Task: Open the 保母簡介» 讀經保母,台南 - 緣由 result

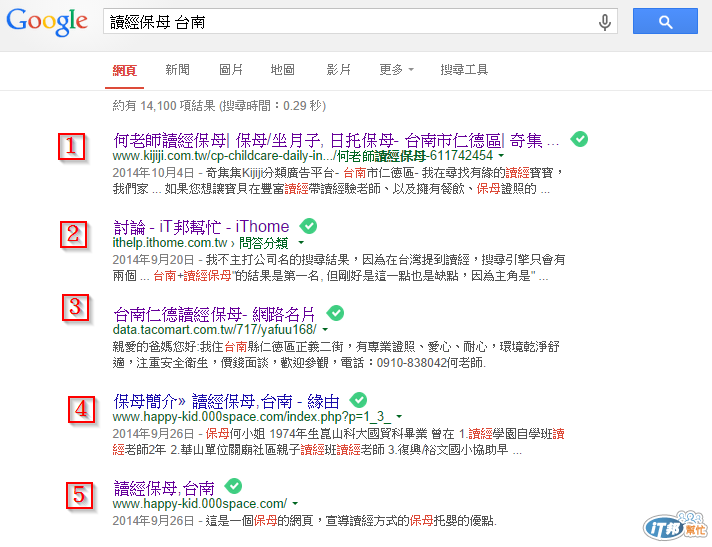Action: 226,401
